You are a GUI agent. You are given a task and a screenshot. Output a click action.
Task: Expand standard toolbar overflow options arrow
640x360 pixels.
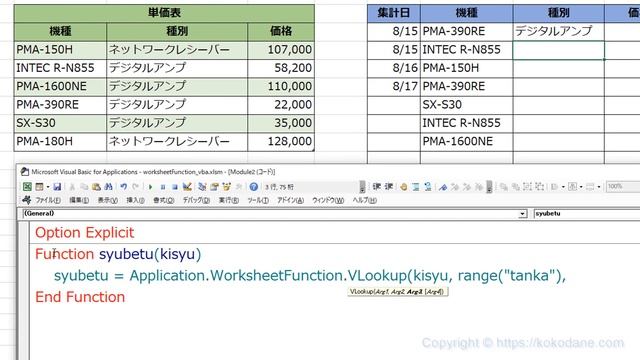[362, 187]
